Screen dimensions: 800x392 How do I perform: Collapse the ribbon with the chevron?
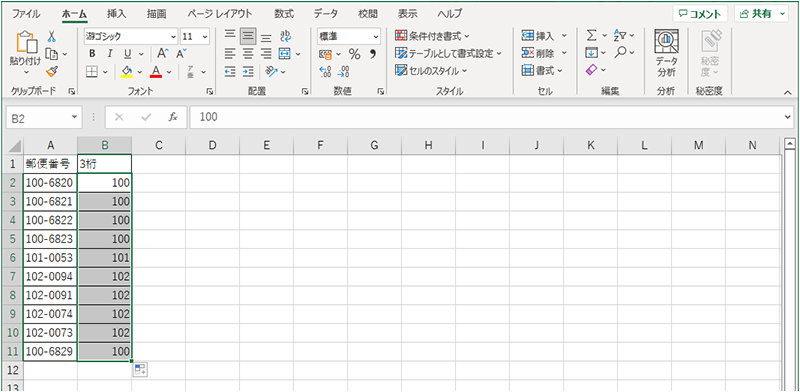point(787,91)
